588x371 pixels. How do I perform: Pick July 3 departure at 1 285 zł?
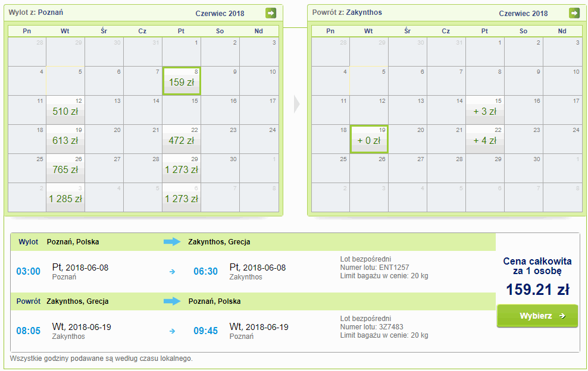click(65, 197)
